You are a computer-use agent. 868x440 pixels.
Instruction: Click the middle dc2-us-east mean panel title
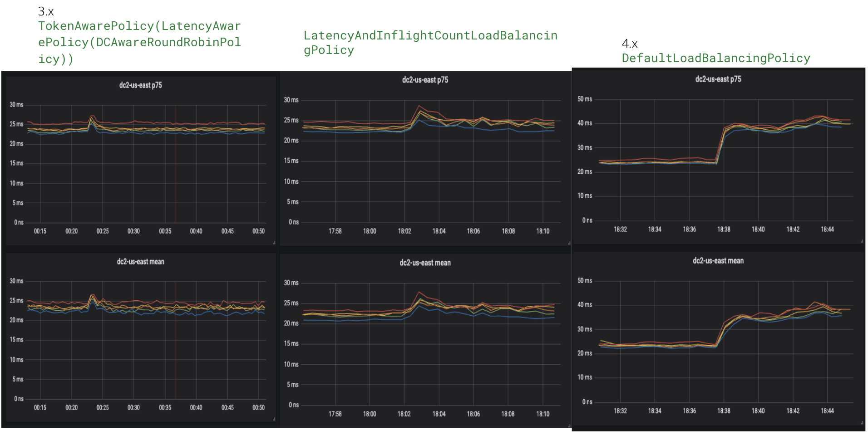tap(424, 262)
